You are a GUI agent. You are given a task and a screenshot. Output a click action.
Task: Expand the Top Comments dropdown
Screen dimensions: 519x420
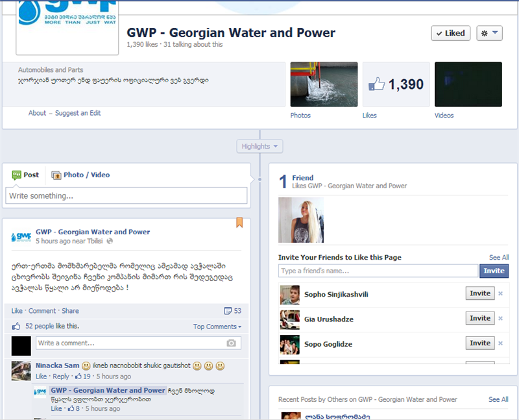(x=217, y=327)
